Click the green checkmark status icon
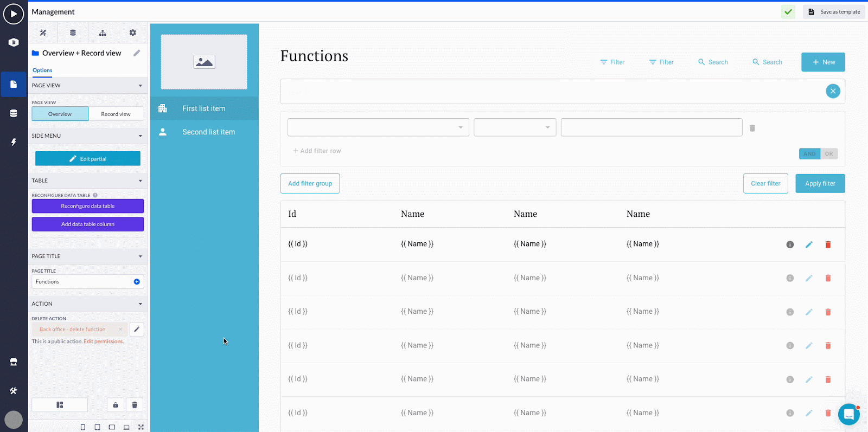This screenshot has width=868, height=432. (x=788, y=12)
